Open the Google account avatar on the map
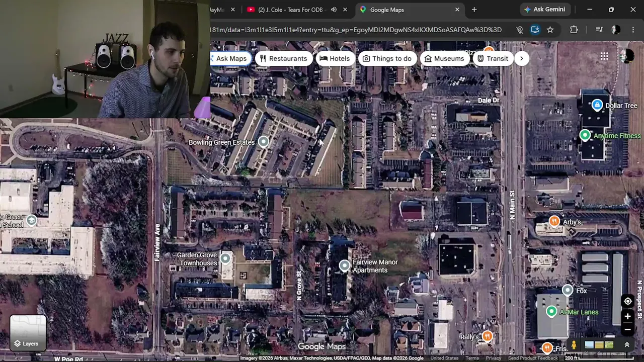The image size is (644, 362). point(627,56)
